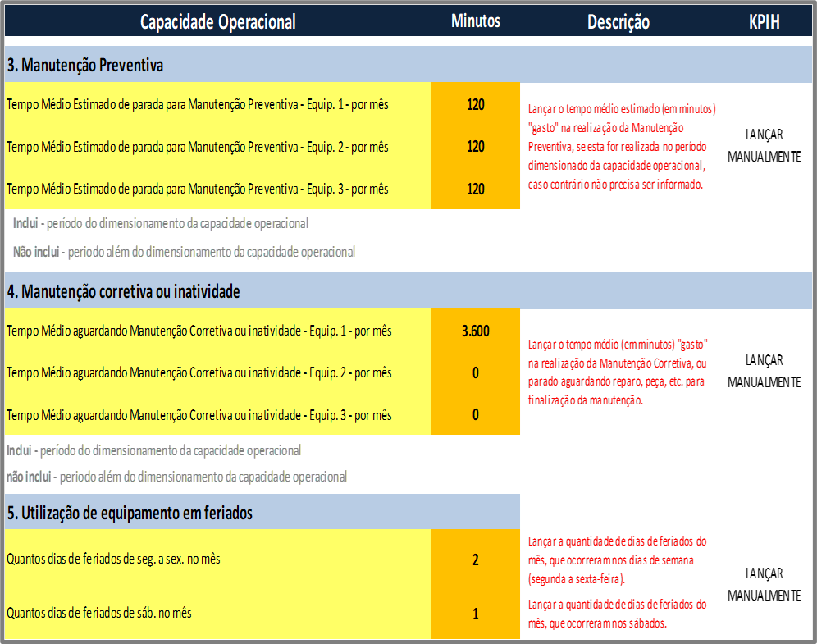Edit the value 1 for Saturday holidays
This screenshot has height=644, width=817.
click(x=475, y=614)
